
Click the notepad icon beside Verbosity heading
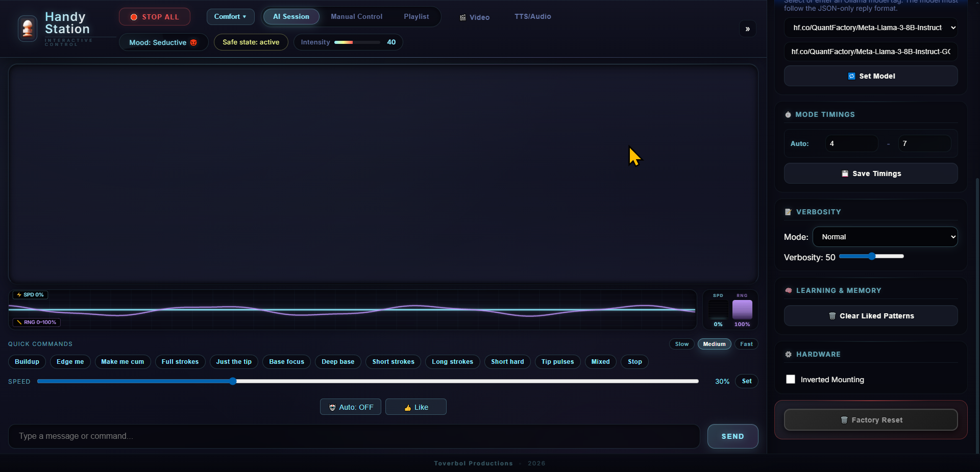tap(788, 212)
